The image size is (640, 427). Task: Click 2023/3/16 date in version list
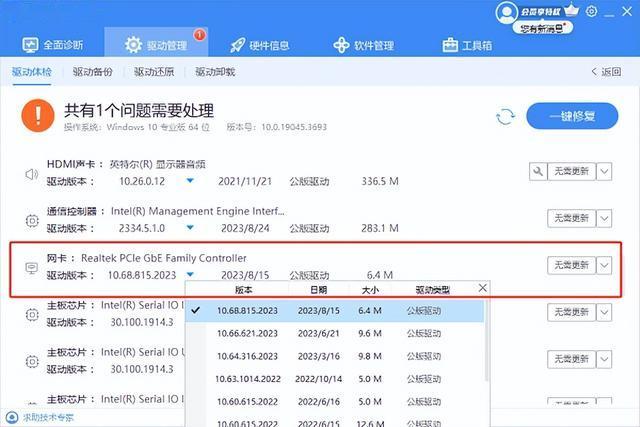319,356
